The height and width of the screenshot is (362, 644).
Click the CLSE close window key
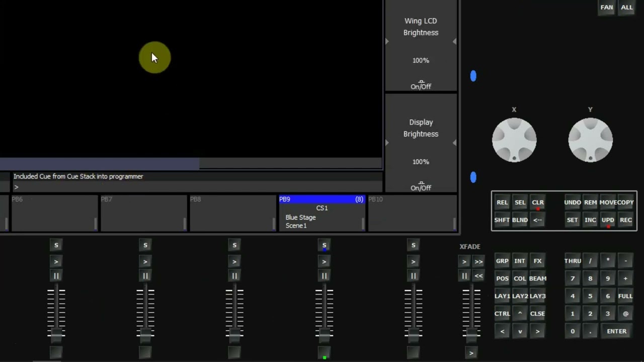(538, 314)
